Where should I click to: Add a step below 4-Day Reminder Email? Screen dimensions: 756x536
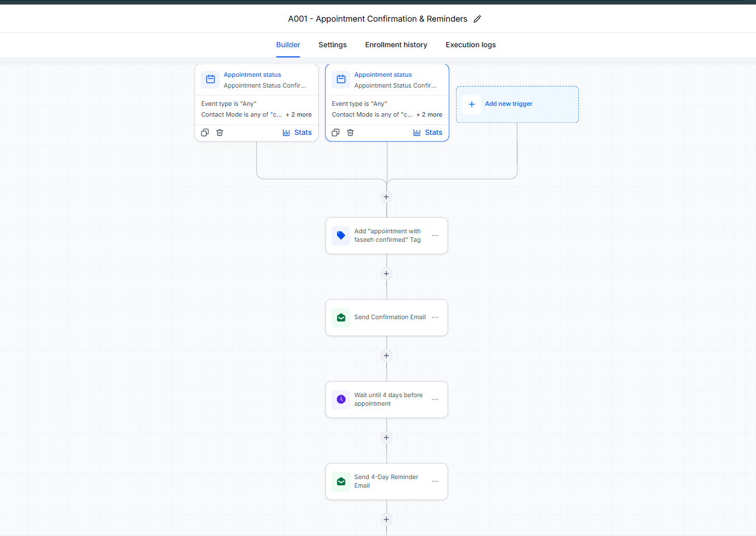click(387, 519)
